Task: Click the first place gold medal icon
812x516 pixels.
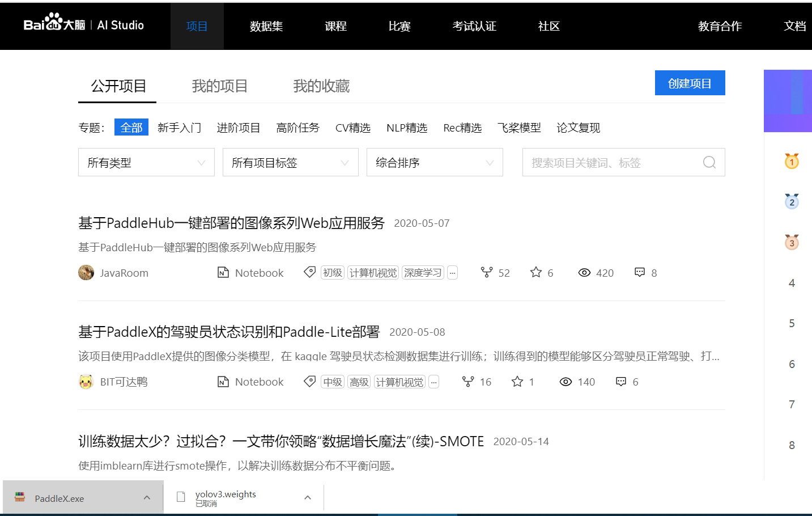Action: pos(792,162)
